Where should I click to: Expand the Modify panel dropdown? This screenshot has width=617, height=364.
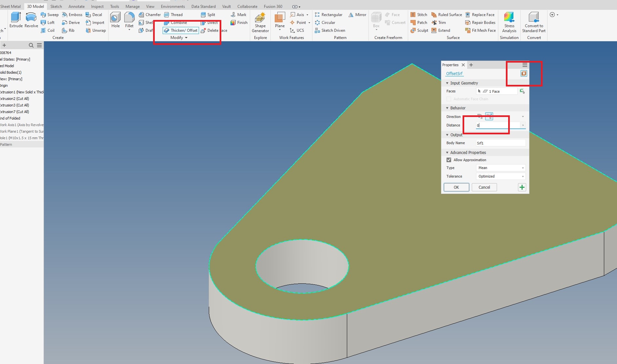(x=179, y=38)
